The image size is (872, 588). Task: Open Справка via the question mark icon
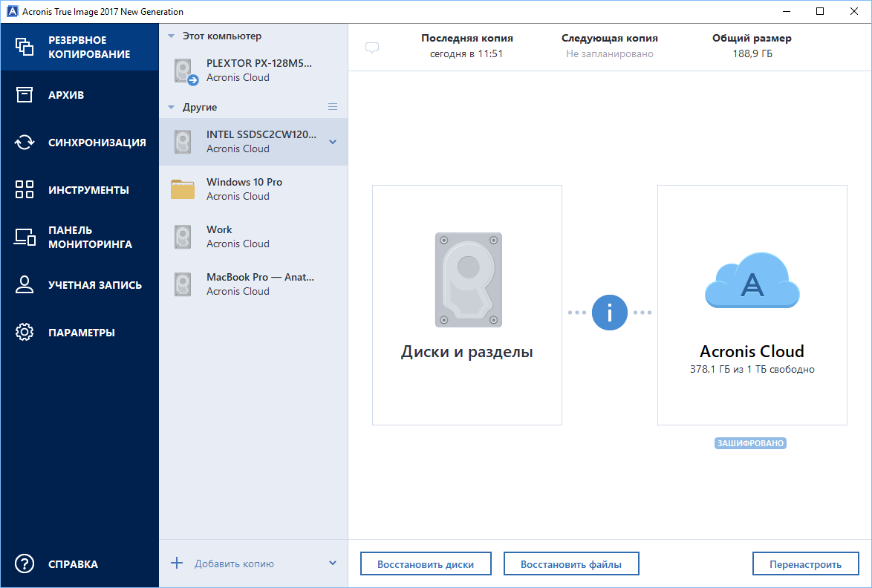tap(25, 564)
